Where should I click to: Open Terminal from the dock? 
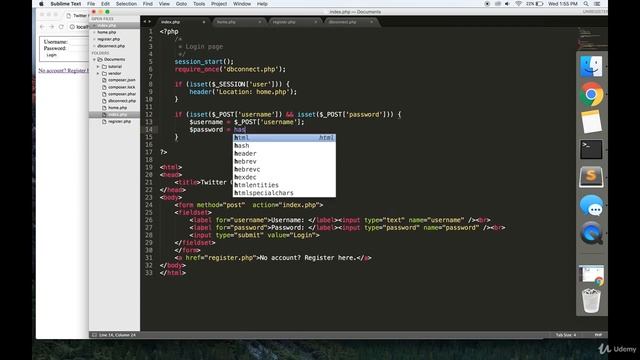point(591,149)
